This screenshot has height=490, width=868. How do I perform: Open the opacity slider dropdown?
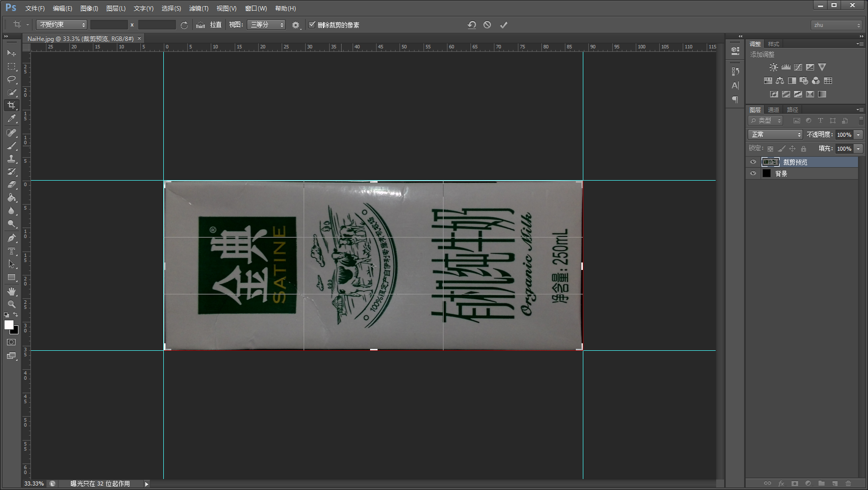click(859, 135)
